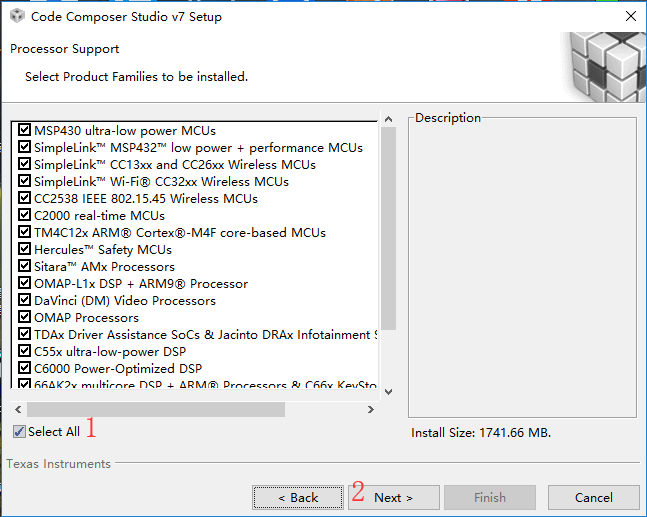Select 'Hercules Safety MCUs' row text
This screenshot has width=647, height=517.
103,250
